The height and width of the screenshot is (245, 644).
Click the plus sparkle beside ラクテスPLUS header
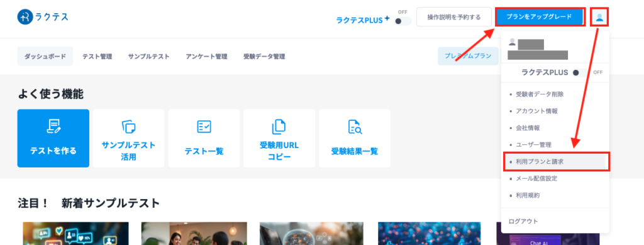tap(387, 18)
